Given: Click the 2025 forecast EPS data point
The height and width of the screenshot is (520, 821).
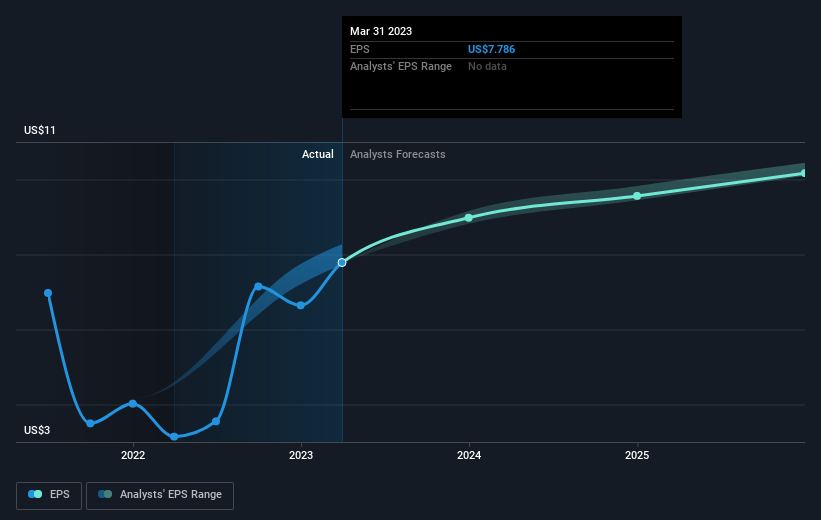Looking at the screenshot, I should 637,196.
